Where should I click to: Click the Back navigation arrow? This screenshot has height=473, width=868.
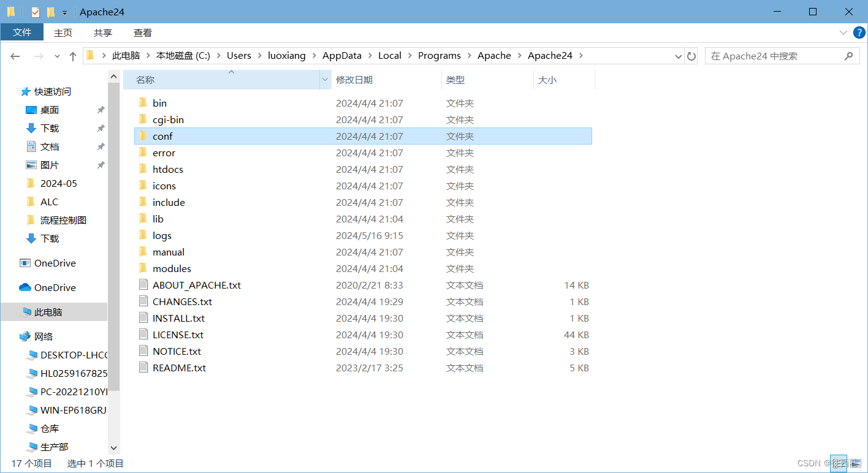point(15,56)
